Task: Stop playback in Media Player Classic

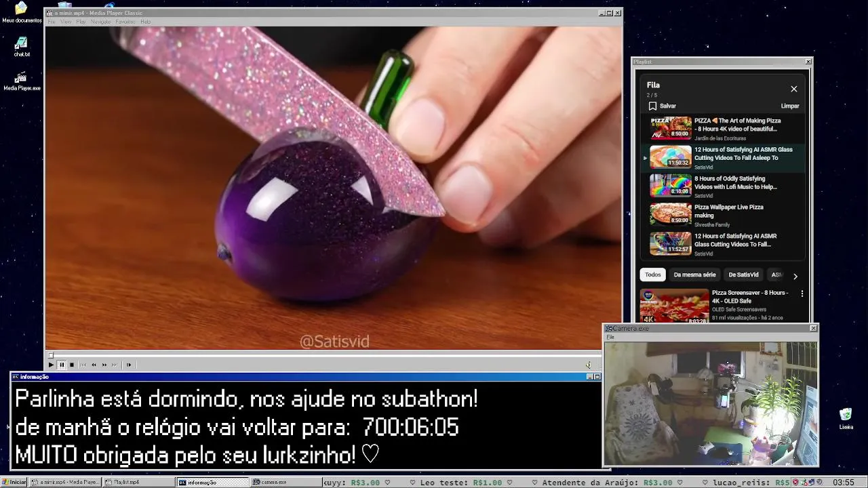Action: click(72, 365)
